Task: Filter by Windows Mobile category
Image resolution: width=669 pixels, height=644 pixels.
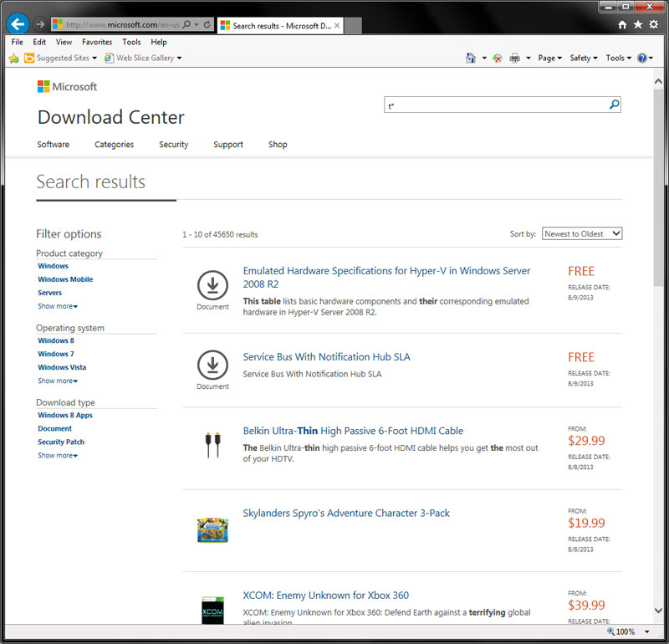Action: pyautogui.click(x=65, y=279)
